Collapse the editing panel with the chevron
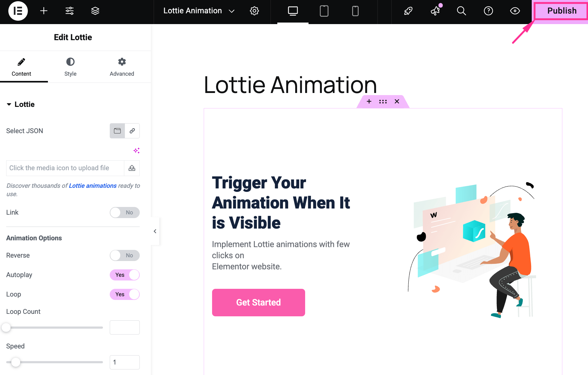 click(x=155, y=231)
